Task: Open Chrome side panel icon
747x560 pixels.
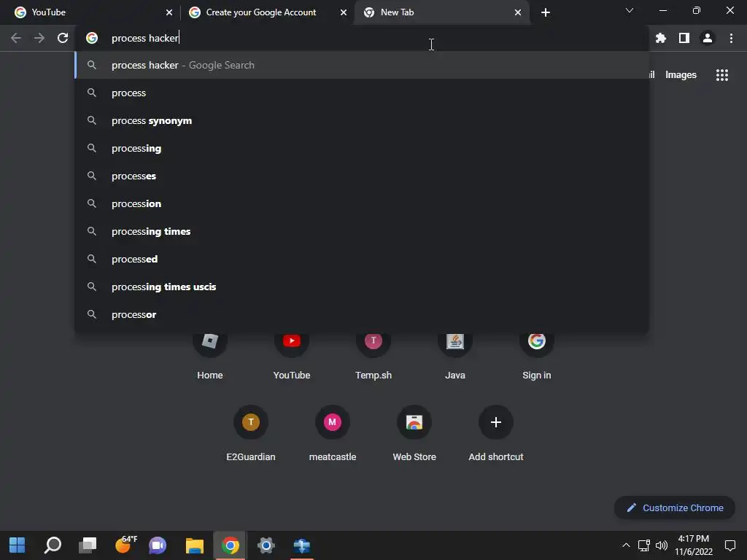Action: pos(684,38)
